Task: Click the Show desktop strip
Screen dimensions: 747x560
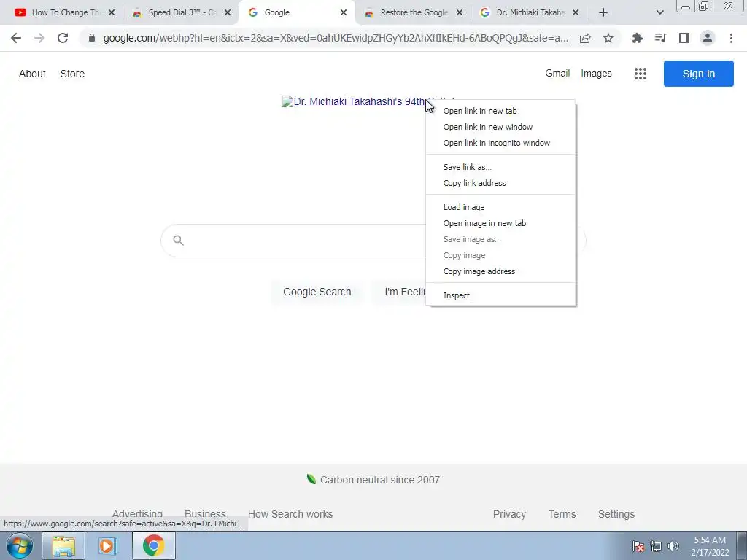Action: (742, 545)
